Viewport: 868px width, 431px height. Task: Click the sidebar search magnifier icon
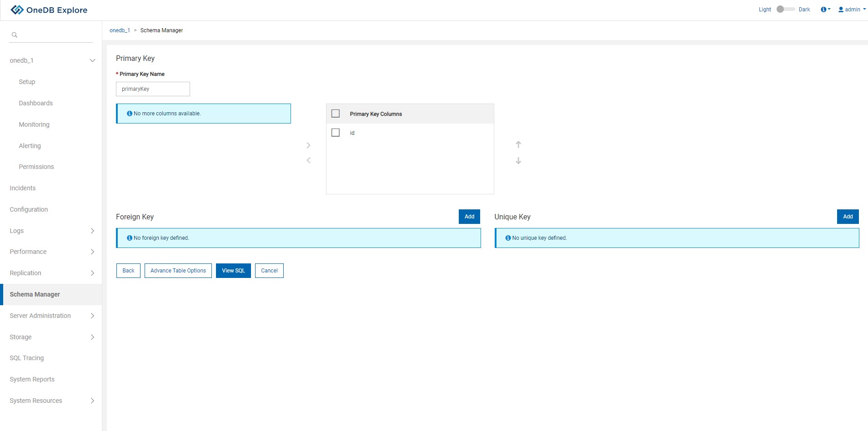[15, 35]
